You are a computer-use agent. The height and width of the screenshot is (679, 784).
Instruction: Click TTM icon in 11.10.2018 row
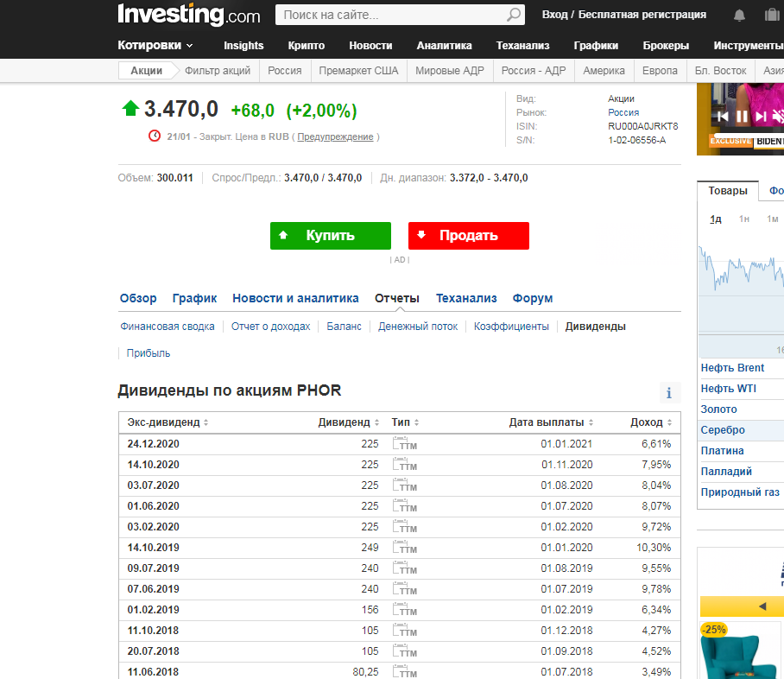tap(404, 631)
